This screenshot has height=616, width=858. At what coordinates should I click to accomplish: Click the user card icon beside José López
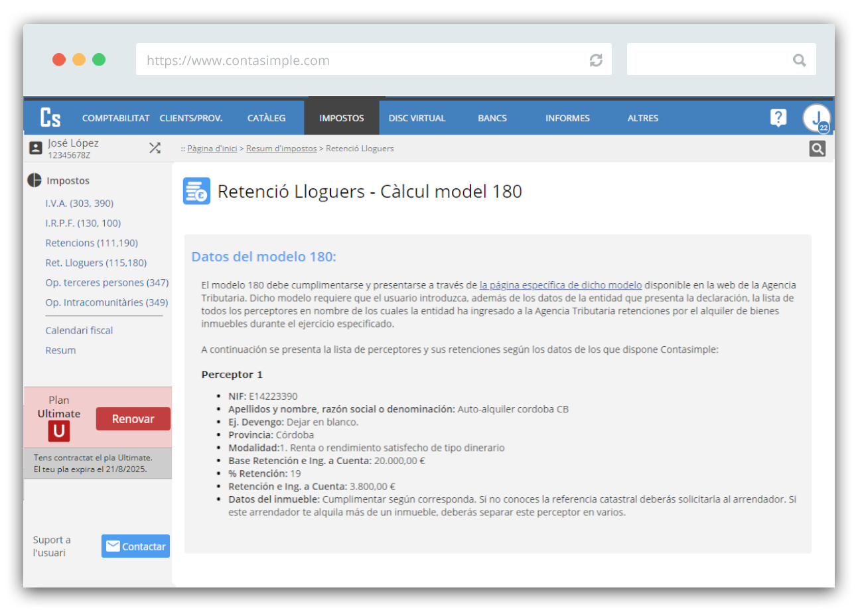coord(36,148)
